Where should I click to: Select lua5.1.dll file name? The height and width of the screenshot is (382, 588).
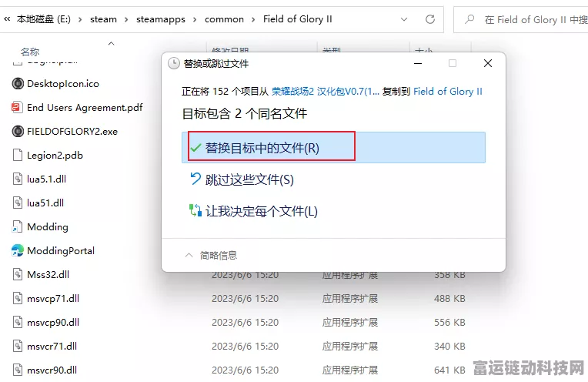coord(46,179)
